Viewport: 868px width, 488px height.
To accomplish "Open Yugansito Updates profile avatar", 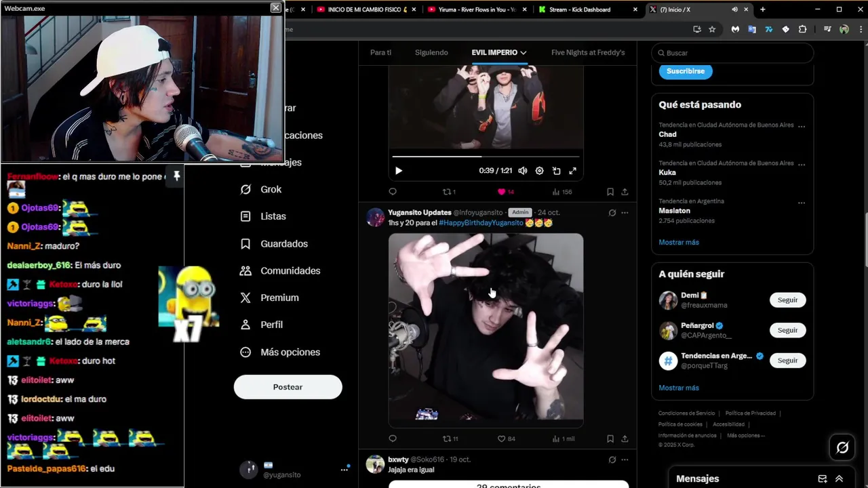I will tap(375, 218).
